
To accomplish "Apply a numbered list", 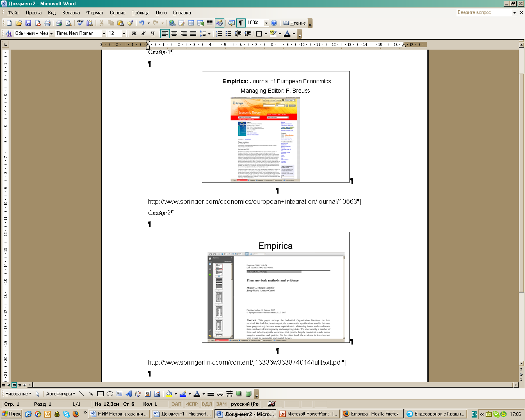I will tap(219, 34).
